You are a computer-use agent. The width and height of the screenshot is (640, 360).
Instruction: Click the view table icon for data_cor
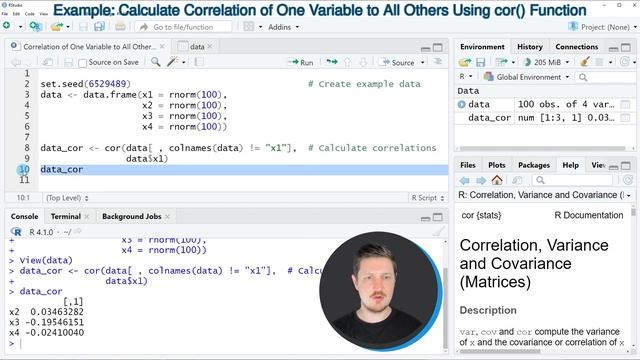625,118
